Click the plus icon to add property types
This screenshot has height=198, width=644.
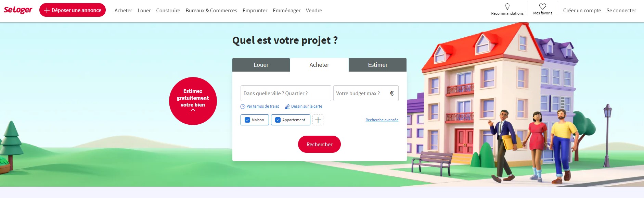(318, 120)
